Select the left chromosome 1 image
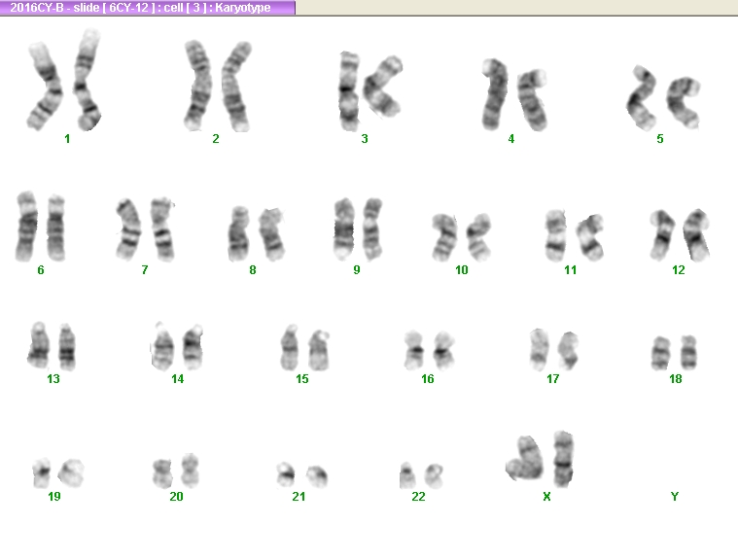Image resolution: width=738 pixels, height=560 pixels. (45, 87)
